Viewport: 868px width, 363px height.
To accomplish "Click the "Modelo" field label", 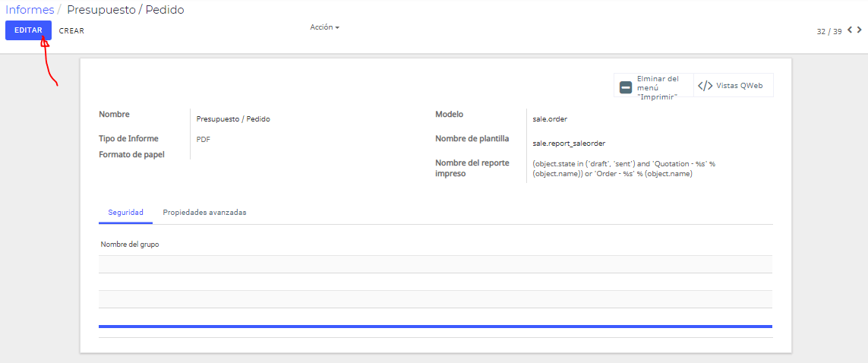I will tap(450, 114).
